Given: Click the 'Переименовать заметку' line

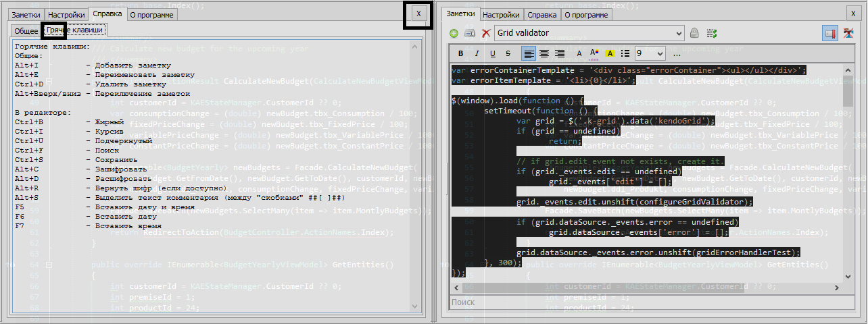Looking at the screenshot, I should point(104,74).
